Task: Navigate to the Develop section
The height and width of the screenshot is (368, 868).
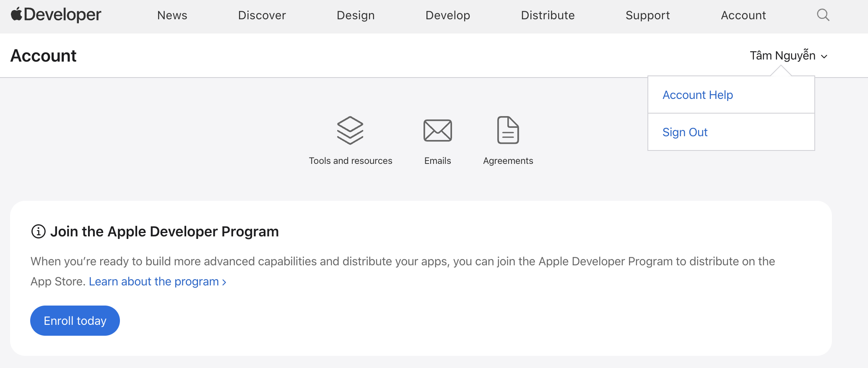Action: pos(448,16)
